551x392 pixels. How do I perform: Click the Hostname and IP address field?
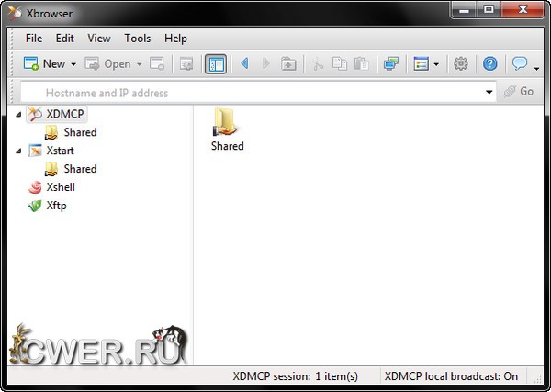click(x=248, y=93)
